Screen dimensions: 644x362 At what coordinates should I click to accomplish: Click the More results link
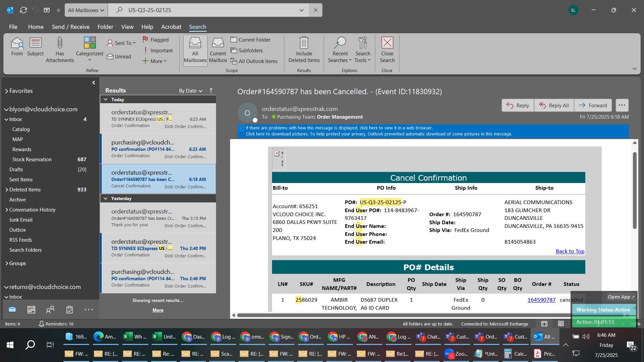tap(158, 310)
